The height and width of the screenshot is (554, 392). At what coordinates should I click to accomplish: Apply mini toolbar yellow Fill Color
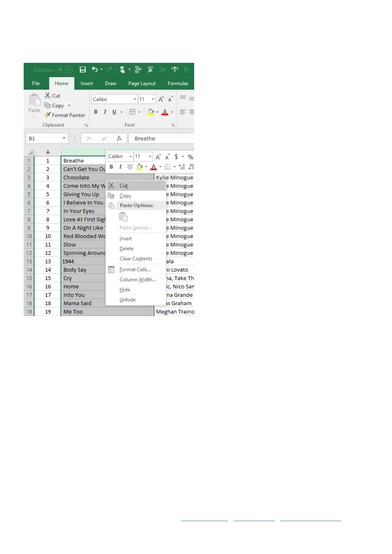[140, 167]
